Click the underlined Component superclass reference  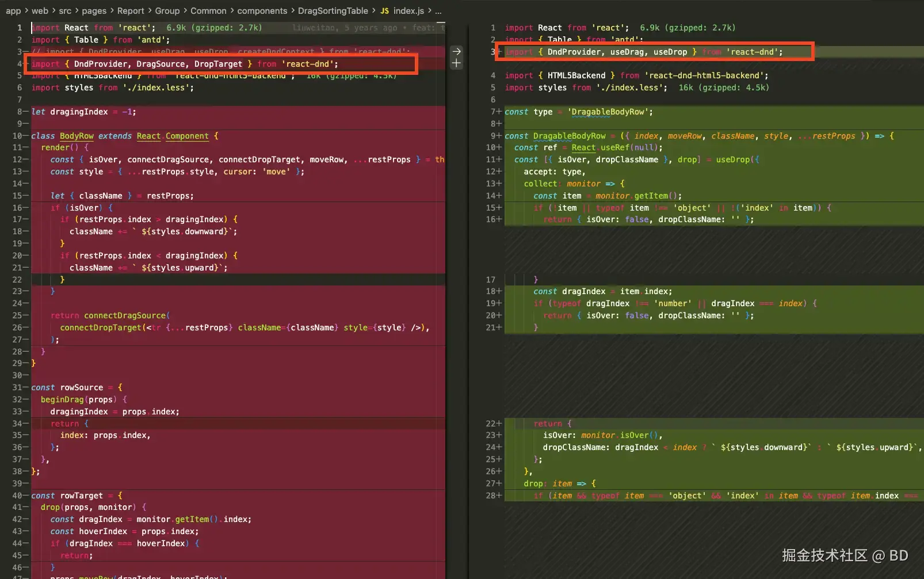pos(187,136)
